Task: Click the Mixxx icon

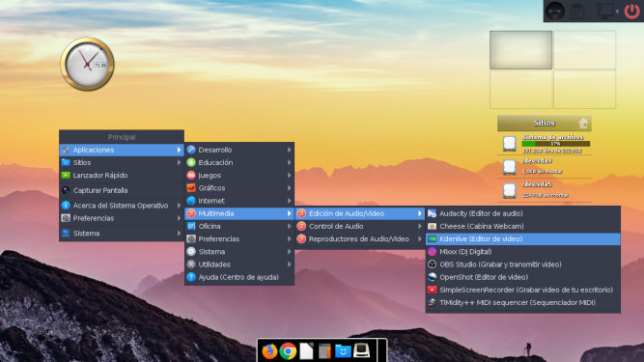Action: coord(432,252)
